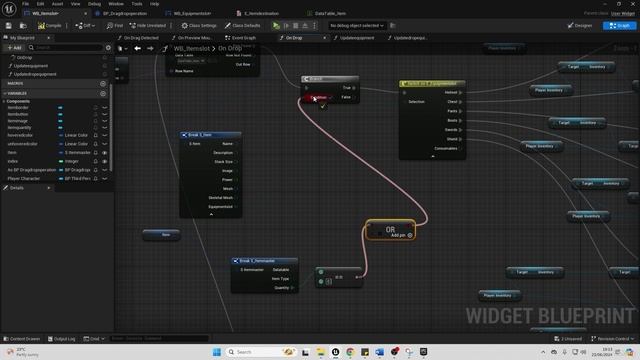Toggle visibility for Player Character variable
This screenshot has width=640, height=360.
[x=104, y=179]
